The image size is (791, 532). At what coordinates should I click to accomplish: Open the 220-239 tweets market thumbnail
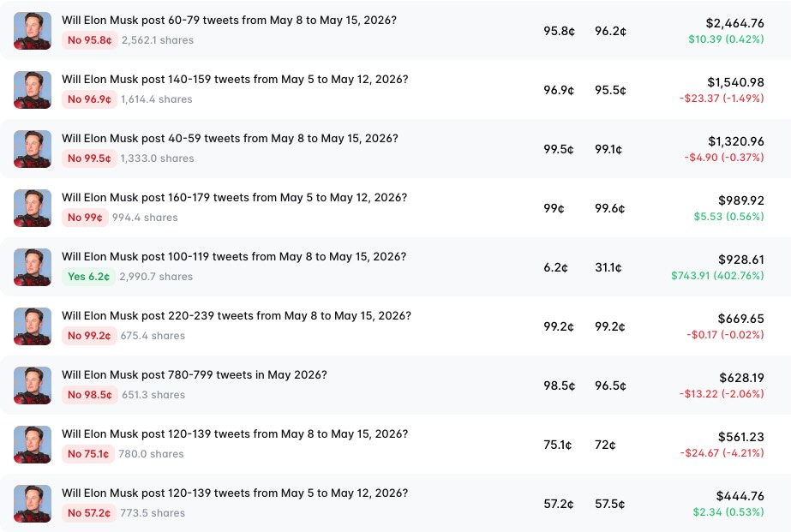point(33,326)
